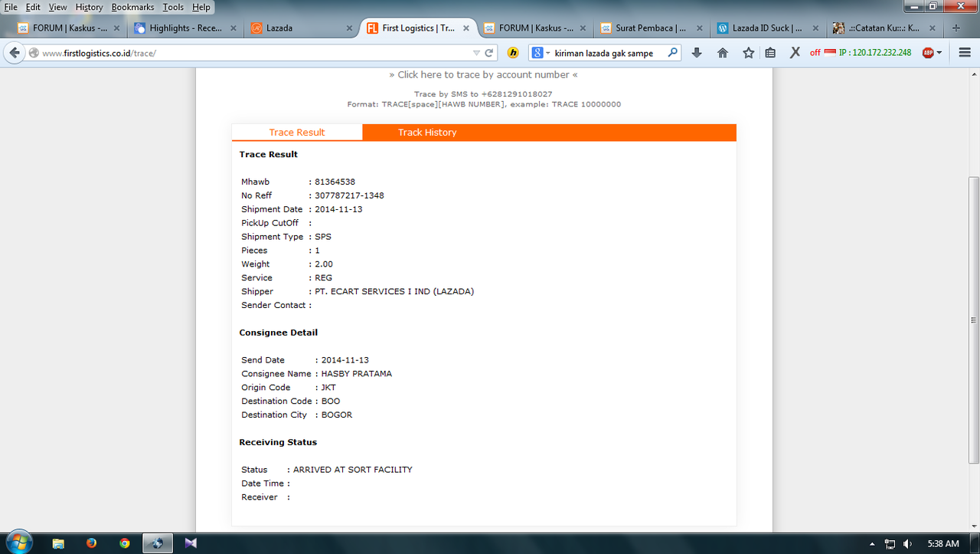The height and width of the screenshot is (554, 980).
Task: Reload the page with the refresh icon
Action: click(x=489, y=53)
